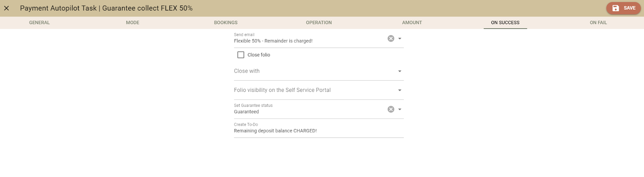Close the Payment Autopilot Task dialog

[x=6, y=8]
